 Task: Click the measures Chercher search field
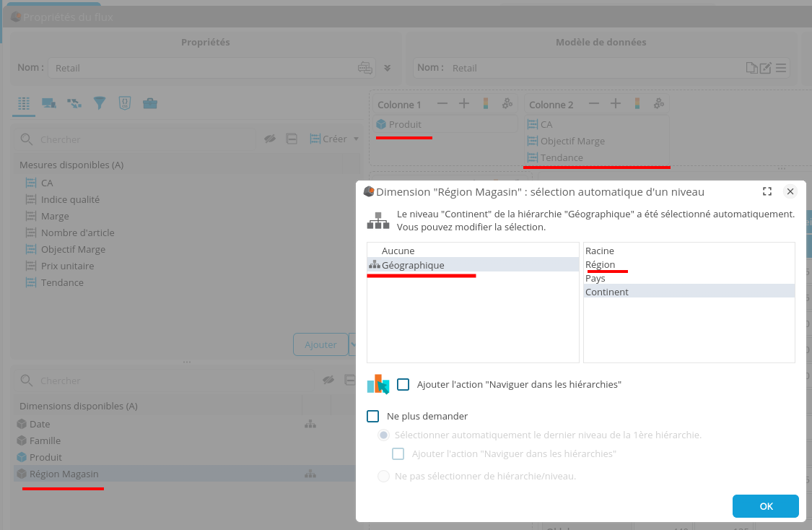[144, 139]
